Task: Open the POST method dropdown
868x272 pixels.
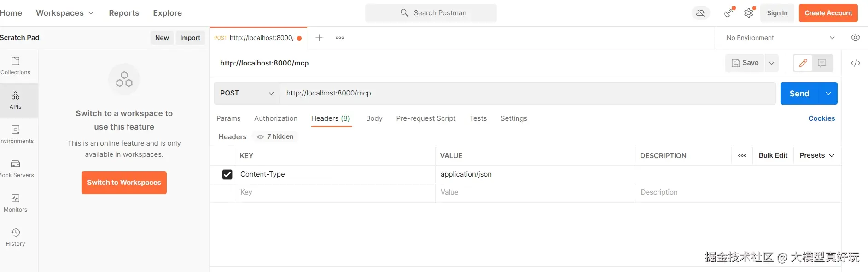Action: (x=247, y=93)
